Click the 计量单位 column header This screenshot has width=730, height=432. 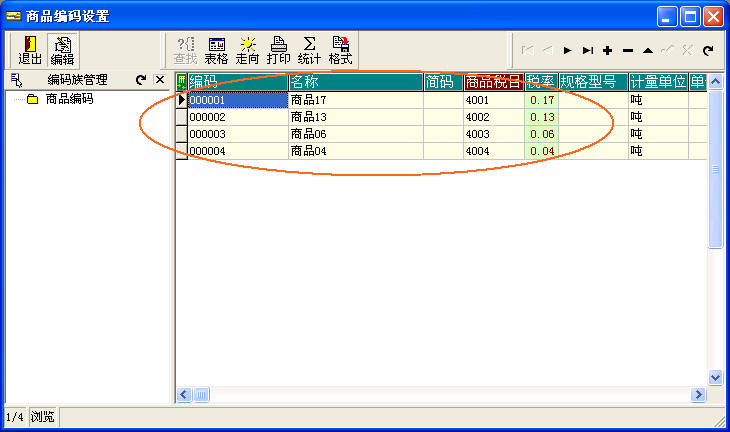click(x=658, y=82)
